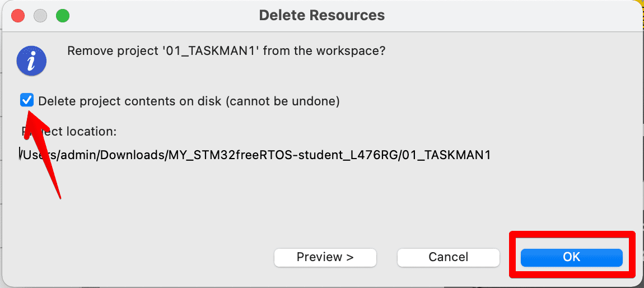Click the 'Delete Resources' window title
Screen dimensions: 644x288
pos(322,16)
